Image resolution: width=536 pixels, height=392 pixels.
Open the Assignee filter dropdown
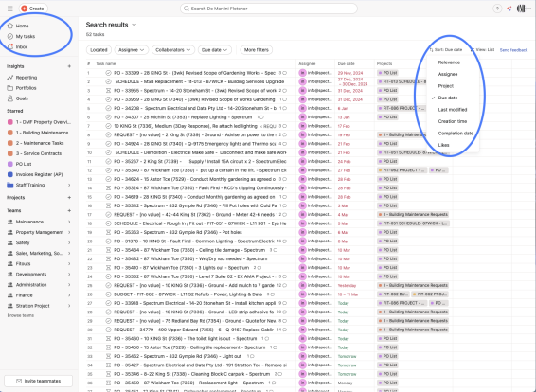coord(132,50)
